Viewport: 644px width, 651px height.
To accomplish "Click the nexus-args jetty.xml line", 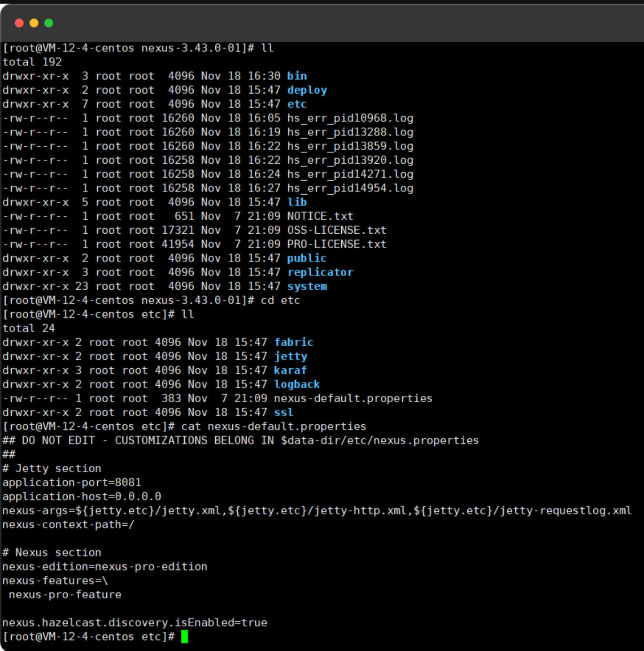I will 317,511.
